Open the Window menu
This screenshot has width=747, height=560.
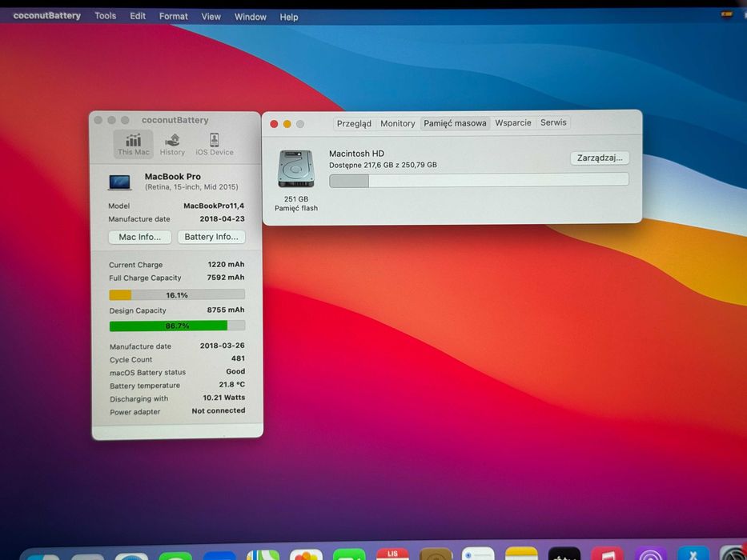pos(250,17)
